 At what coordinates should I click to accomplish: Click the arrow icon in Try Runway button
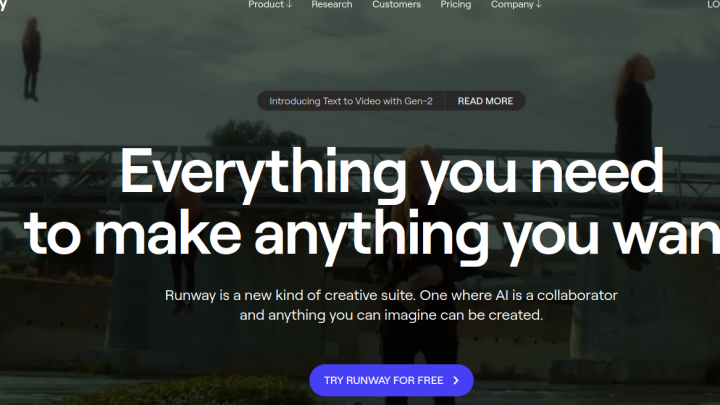tap(456, 380)
